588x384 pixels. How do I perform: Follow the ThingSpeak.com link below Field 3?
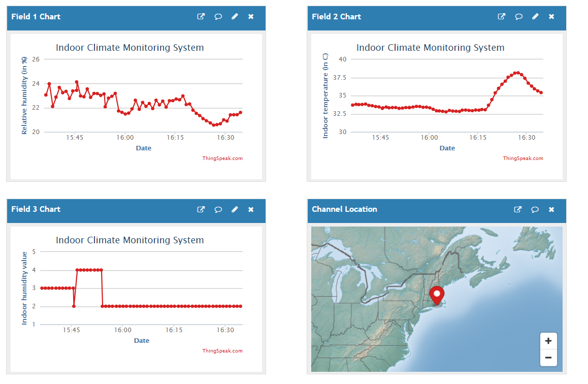(x=222, y=350)
